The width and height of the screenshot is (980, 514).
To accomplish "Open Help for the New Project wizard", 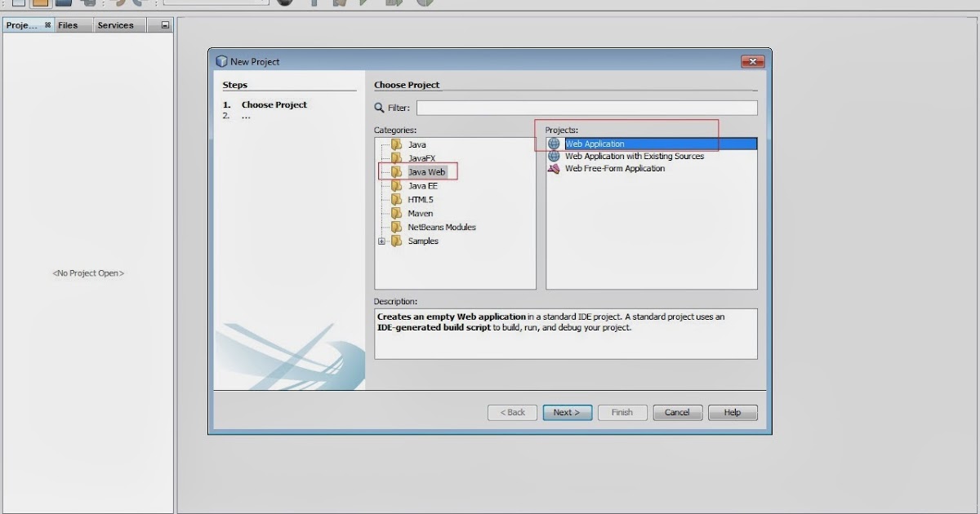I will pos(733,413).
